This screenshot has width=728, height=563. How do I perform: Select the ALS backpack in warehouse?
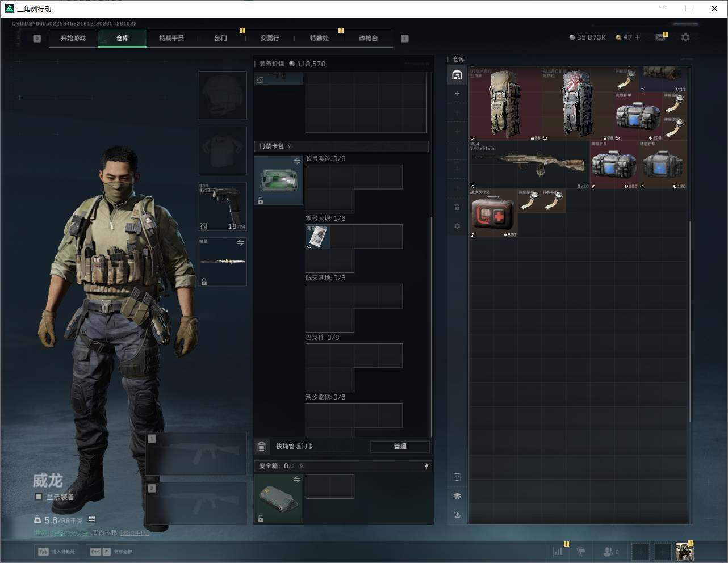pyautogui.click(x=578, y=104)
